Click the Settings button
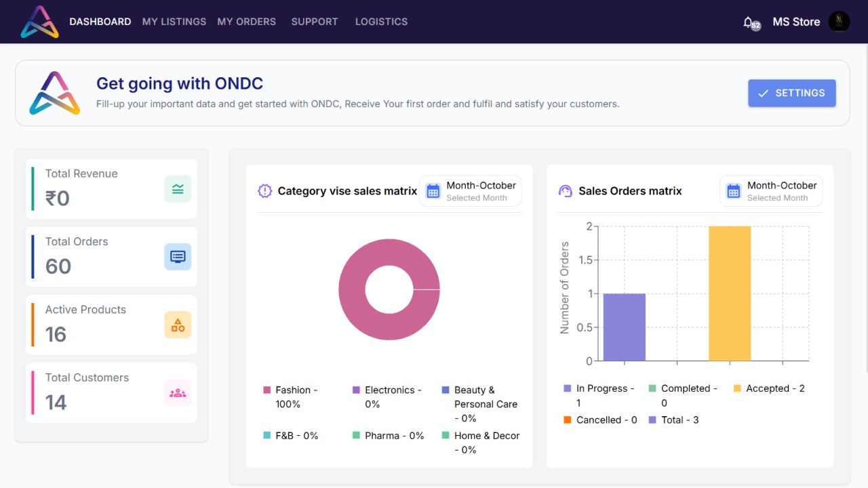The image size is (868, 488). click(792, 94)
